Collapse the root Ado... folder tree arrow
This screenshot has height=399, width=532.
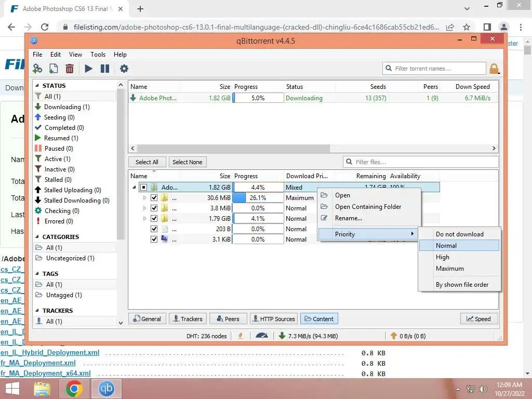coord(134,187)
